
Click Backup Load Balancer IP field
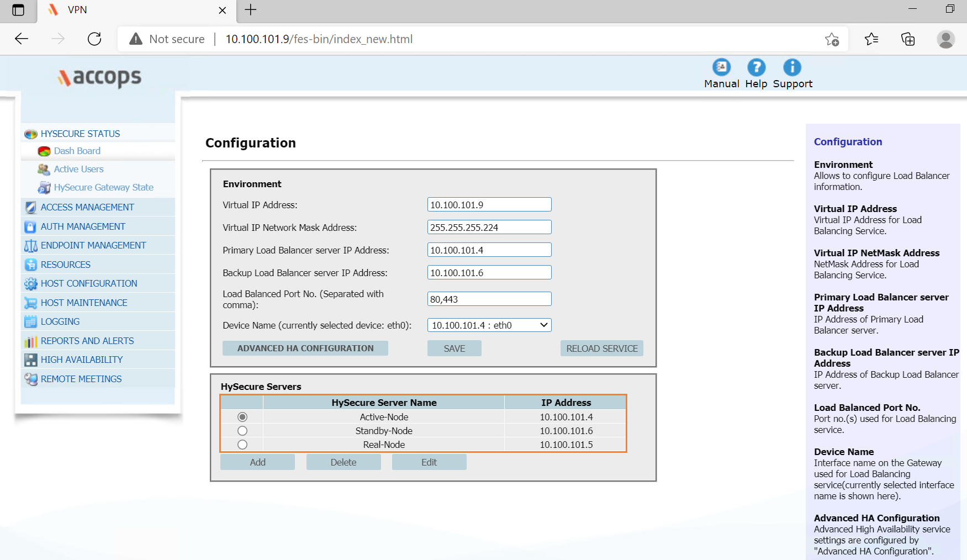[489, 273]
